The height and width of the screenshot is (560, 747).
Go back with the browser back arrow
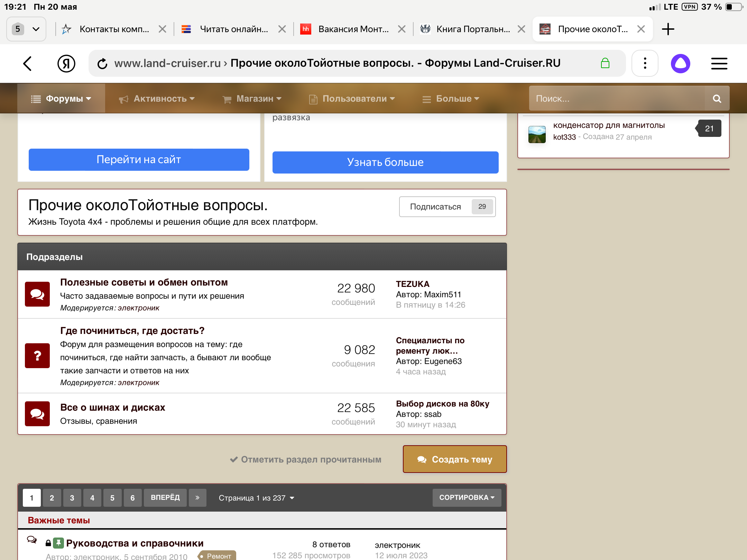pos(27,64)
